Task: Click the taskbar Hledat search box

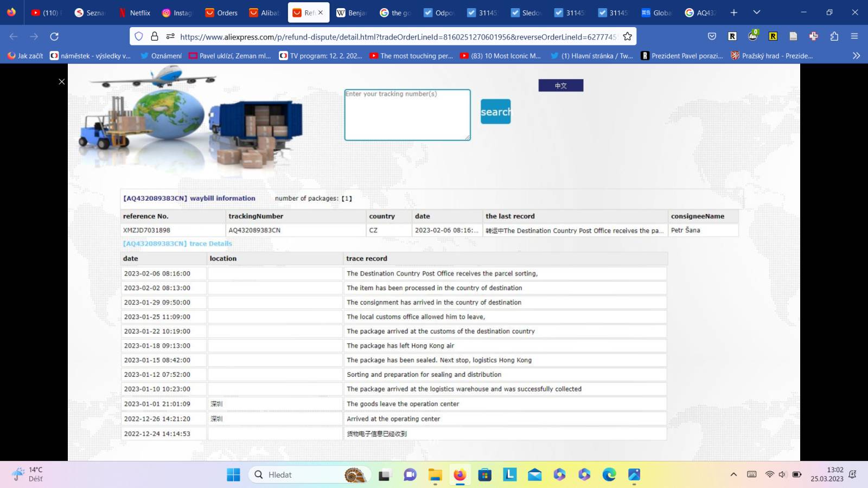Action: tap(309, 474)
